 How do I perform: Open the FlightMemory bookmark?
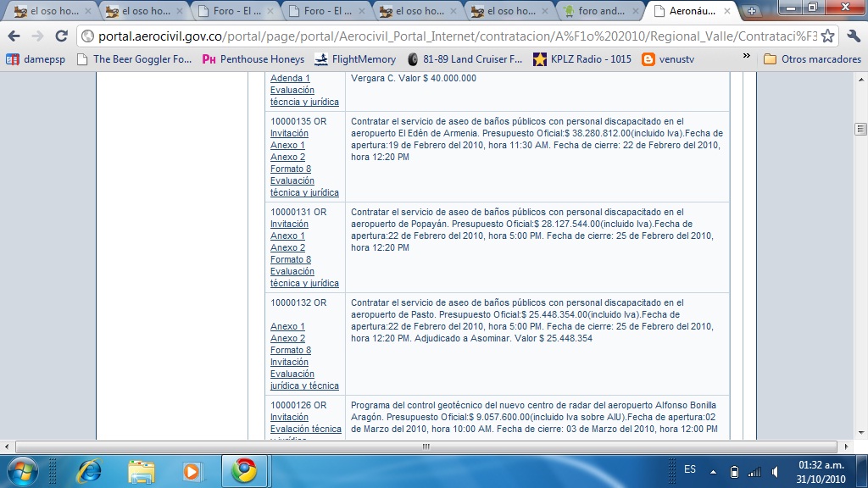click(354, 59)
